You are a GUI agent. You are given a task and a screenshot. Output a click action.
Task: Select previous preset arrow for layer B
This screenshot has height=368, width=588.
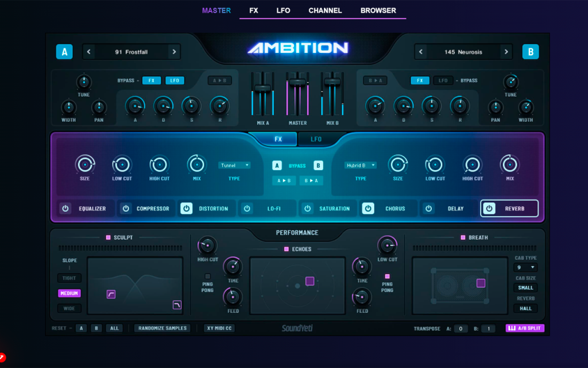[421, 52]
